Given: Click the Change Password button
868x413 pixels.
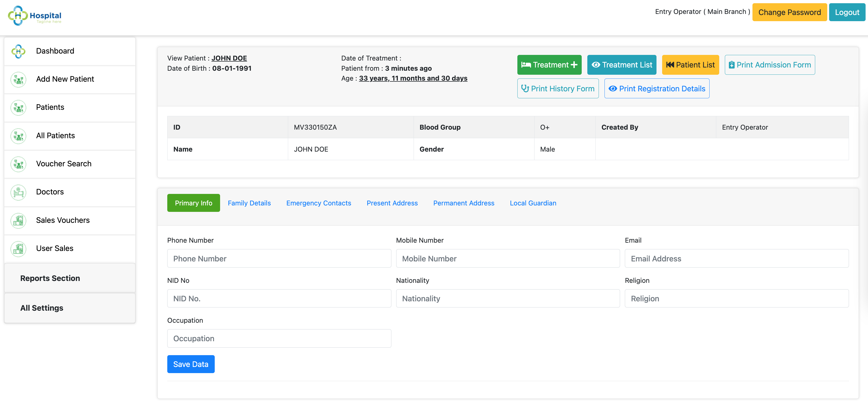Looking at the screenshot, I should 789,12.
